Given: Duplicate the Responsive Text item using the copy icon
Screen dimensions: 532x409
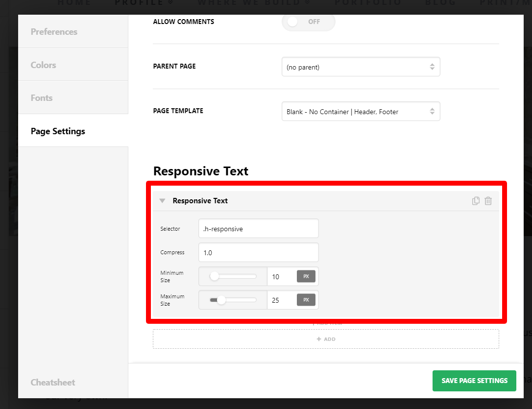Looking at the screenshot, I should click(476, 201).
